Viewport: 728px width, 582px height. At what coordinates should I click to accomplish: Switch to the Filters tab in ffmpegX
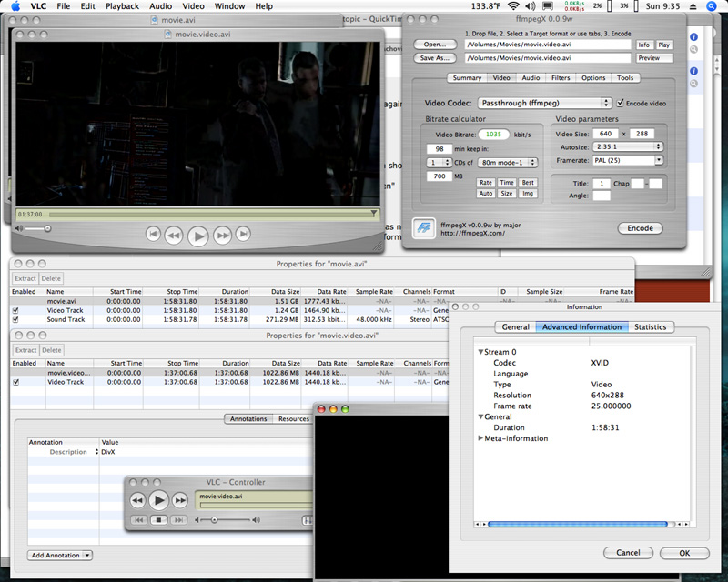point(561,78)
